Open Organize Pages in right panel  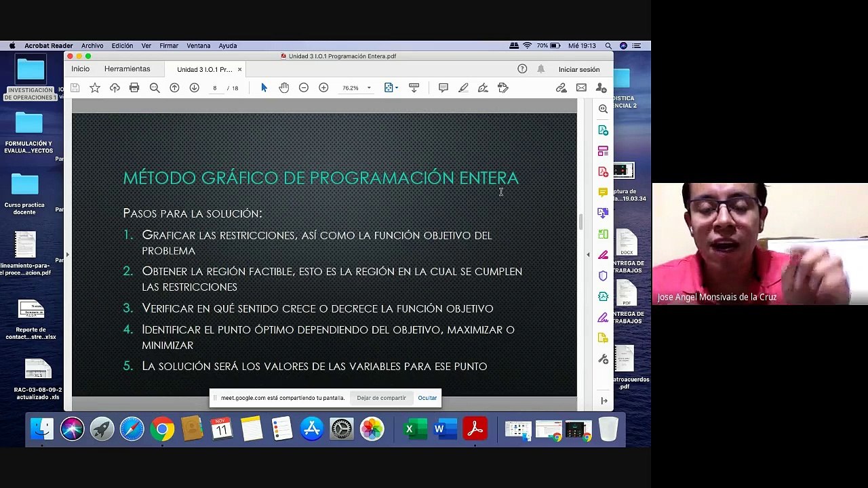pyautogui.click(x=603, y=151)
